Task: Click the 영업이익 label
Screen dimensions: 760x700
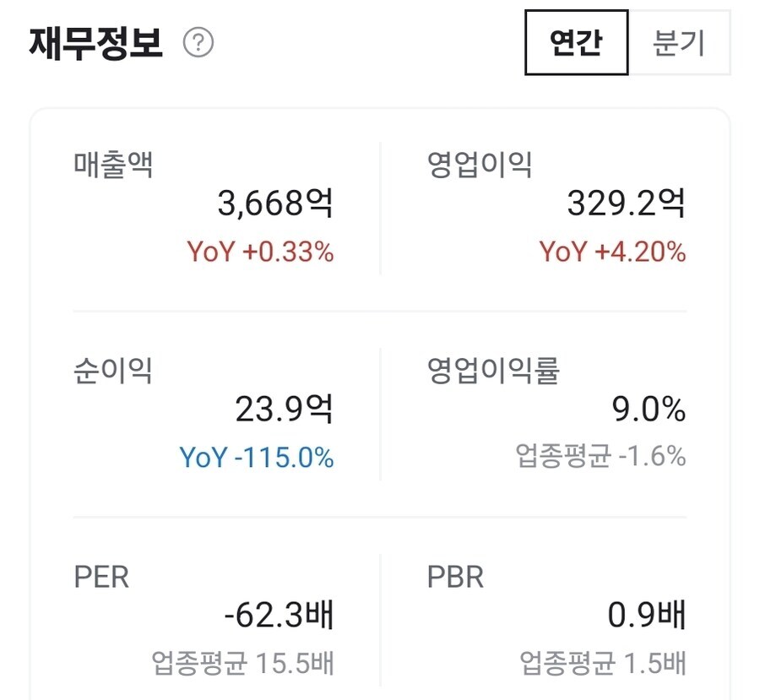Action: coord(480,165)
